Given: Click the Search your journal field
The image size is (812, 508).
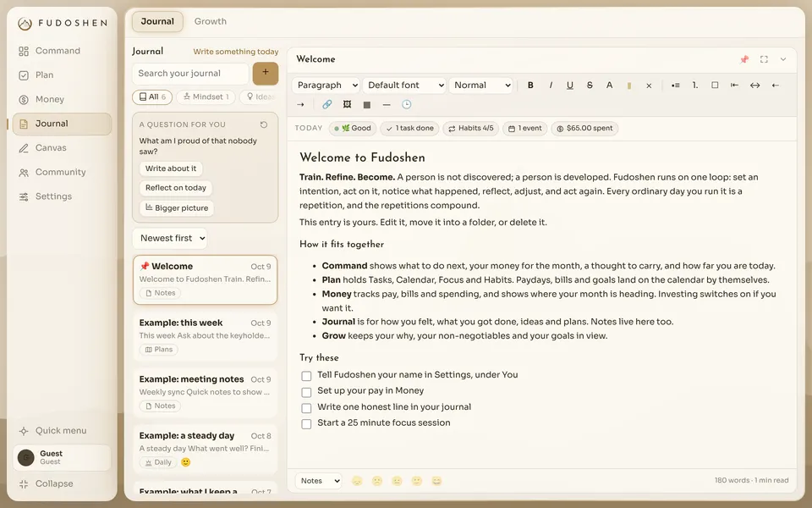Looking at the screenshot, I should (190, 74).
